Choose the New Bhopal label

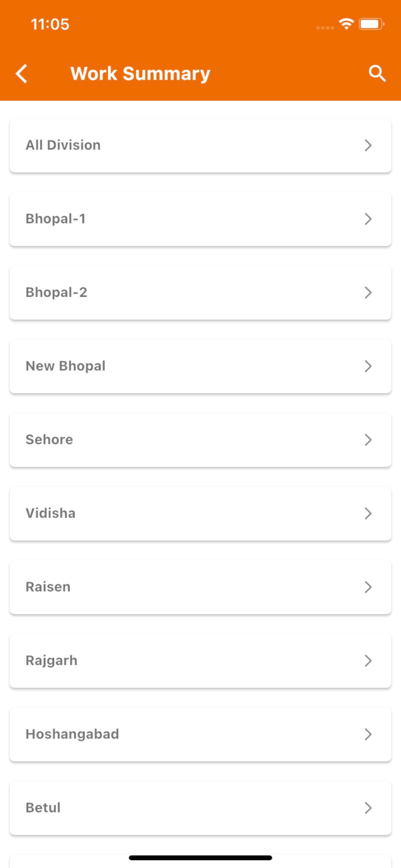66,366
